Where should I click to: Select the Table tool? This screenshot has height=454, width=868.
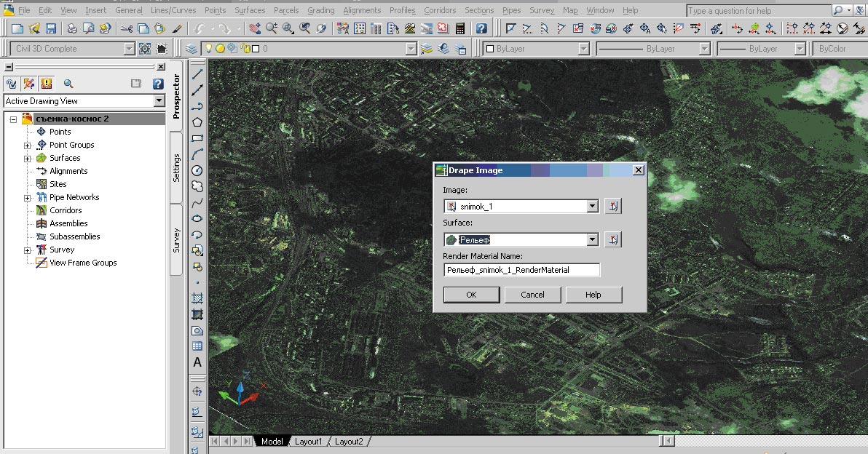(x=197, y=346)
